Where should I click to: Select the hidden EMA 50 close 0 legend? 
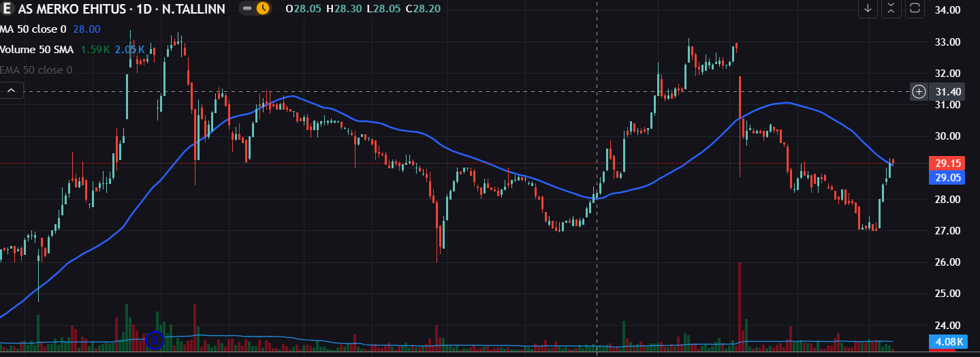(36, 70)
